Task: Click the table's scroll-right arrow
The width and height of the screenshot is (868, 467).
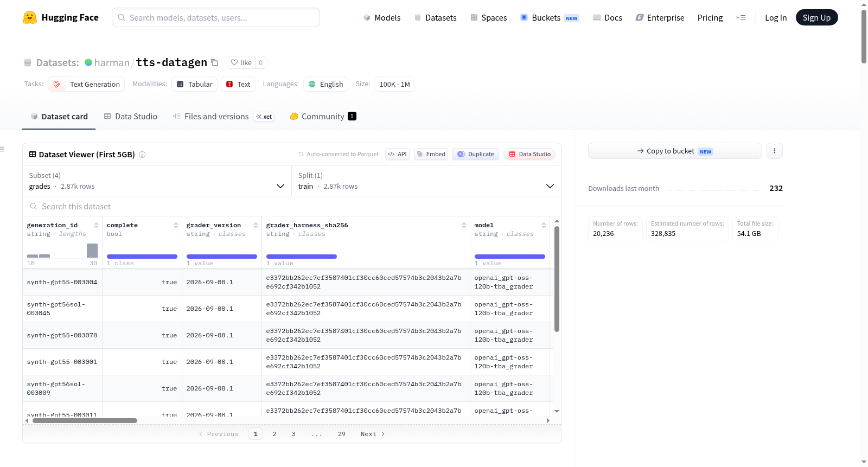Action: tap(548, 420)
